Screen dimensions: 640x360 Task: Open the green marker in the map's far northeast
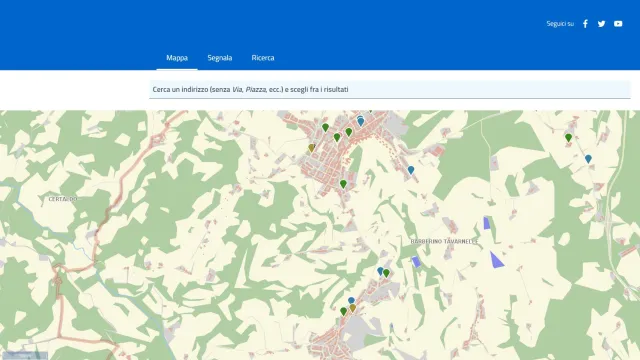[569, 138]
